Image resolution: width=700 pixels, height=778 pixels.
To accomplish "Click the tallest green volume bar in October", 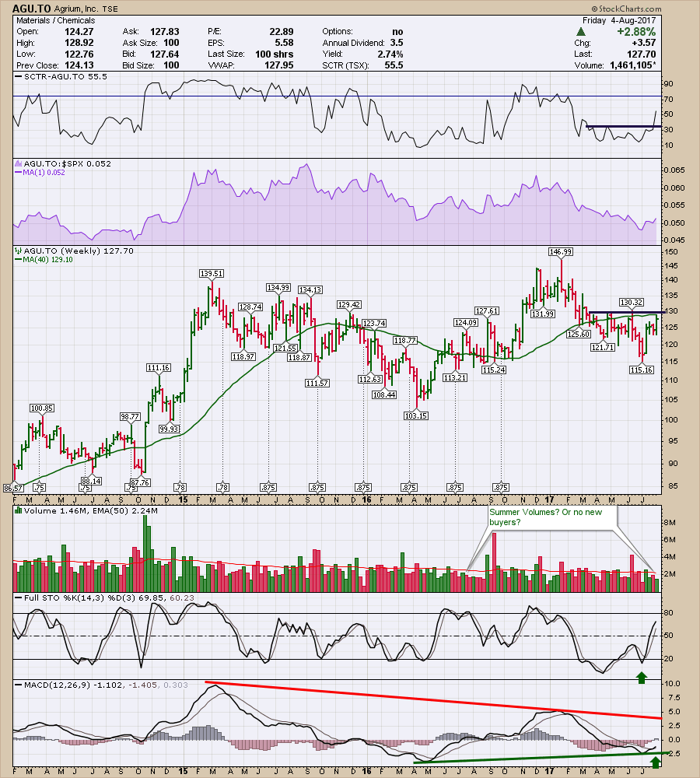I will pos(146,553).
